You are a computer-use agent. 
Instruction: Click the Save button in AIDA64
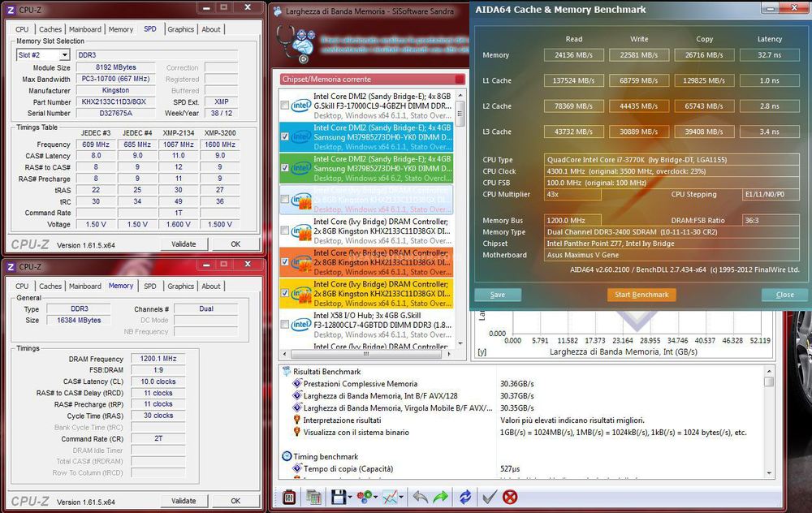[x=498, y=295]
